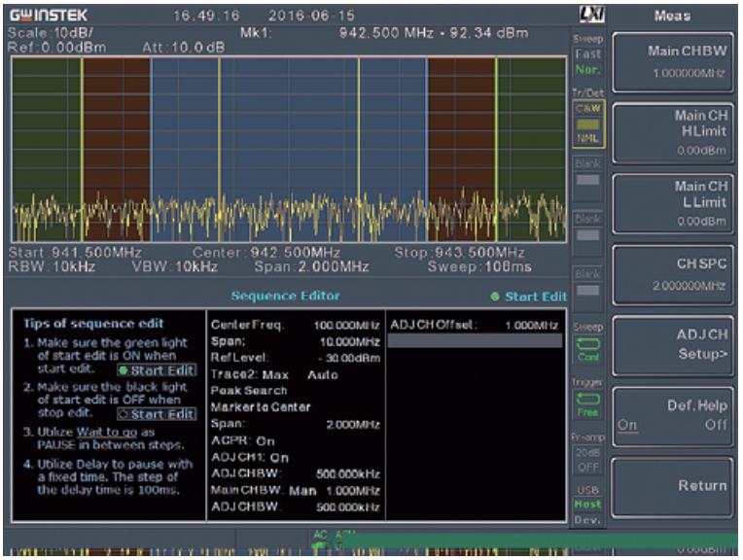Click the USB Dev. indicator

click(x=588, y=520)
